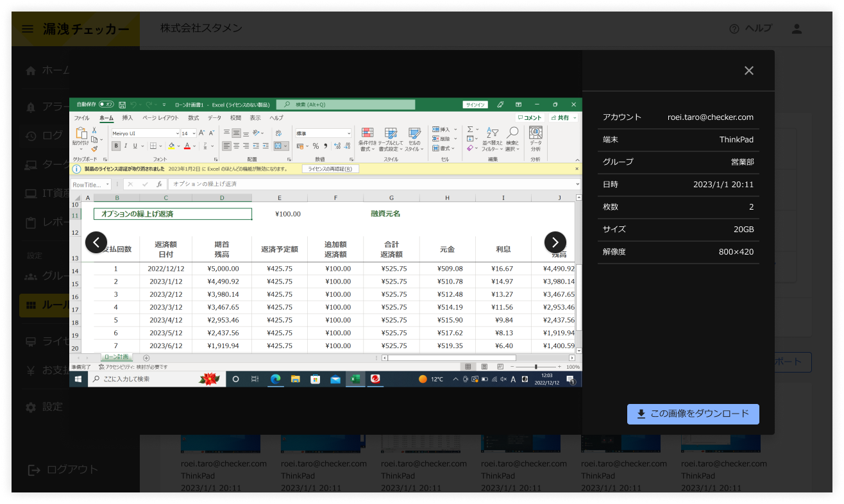Select the ローン計画 sheet tab
Viewport: 844px width, 504px height.
(x=116, y=357)
